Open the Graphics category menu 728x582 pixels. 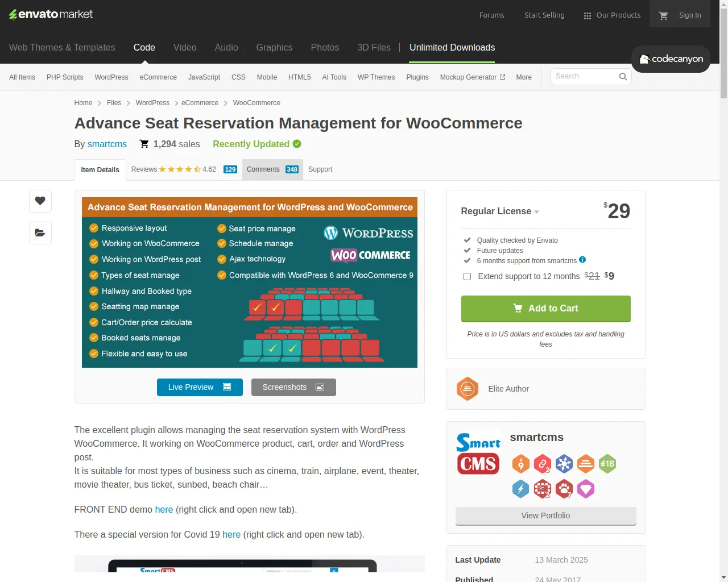point(274,48)
